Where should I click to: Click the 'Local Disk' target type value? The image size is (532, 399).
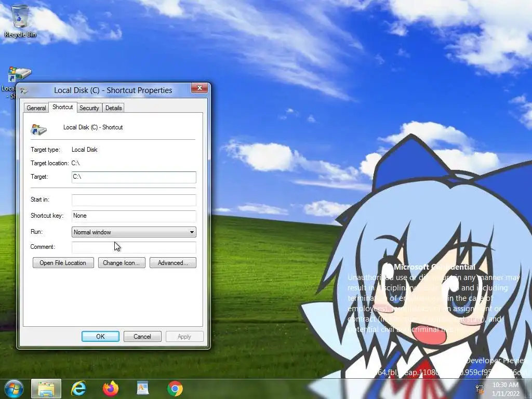(85, 150)
